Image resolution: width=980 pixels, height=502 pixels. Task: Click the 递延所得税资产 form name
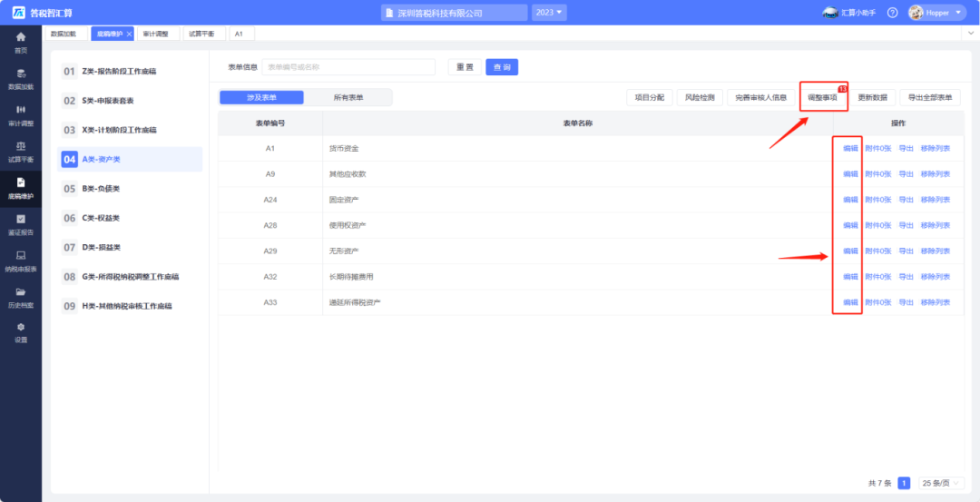[355, 302]
